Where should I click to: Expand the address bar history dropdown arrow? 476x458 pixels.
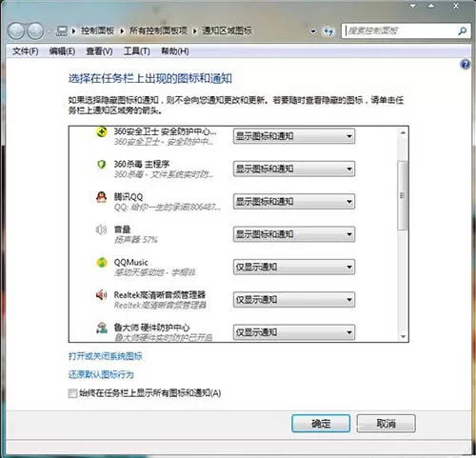click(x=313, y=31)
